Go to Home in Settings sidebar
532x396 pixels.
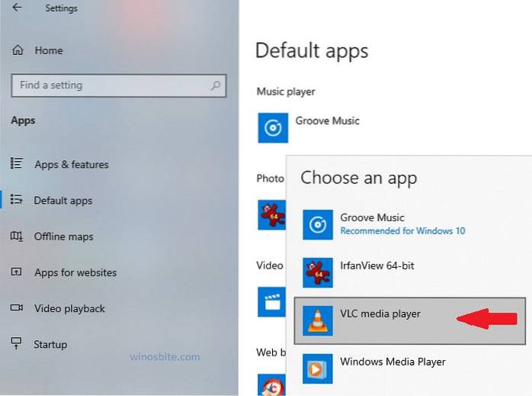(48, 50)
